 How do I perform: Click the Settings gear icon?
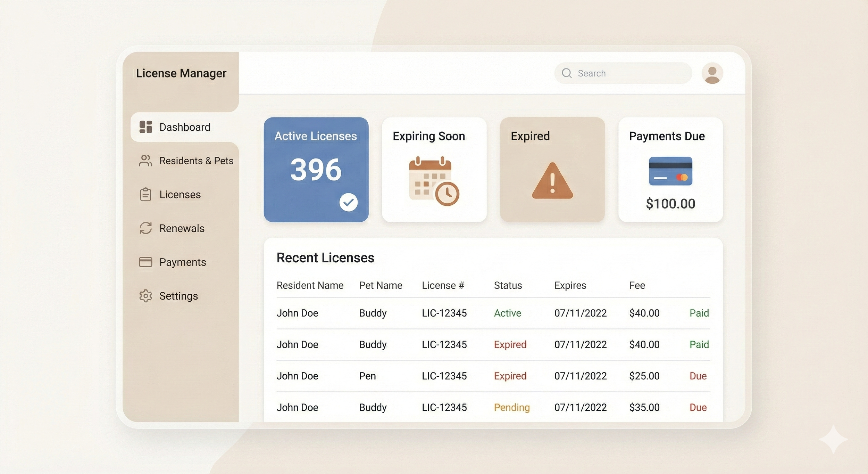click(x=145, y=296)
